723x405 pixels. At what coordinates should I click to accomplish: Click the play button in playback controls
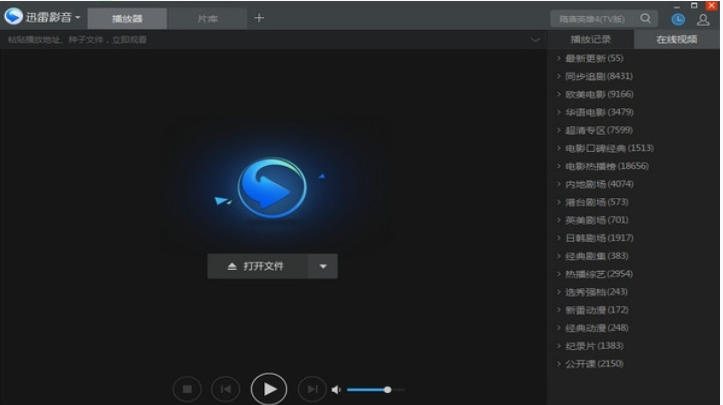(x=268, y=388)
